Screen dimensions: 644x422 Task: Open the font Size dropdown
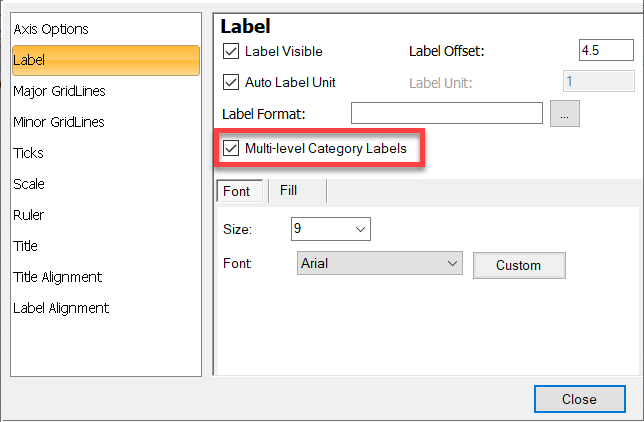pos(331,229)
